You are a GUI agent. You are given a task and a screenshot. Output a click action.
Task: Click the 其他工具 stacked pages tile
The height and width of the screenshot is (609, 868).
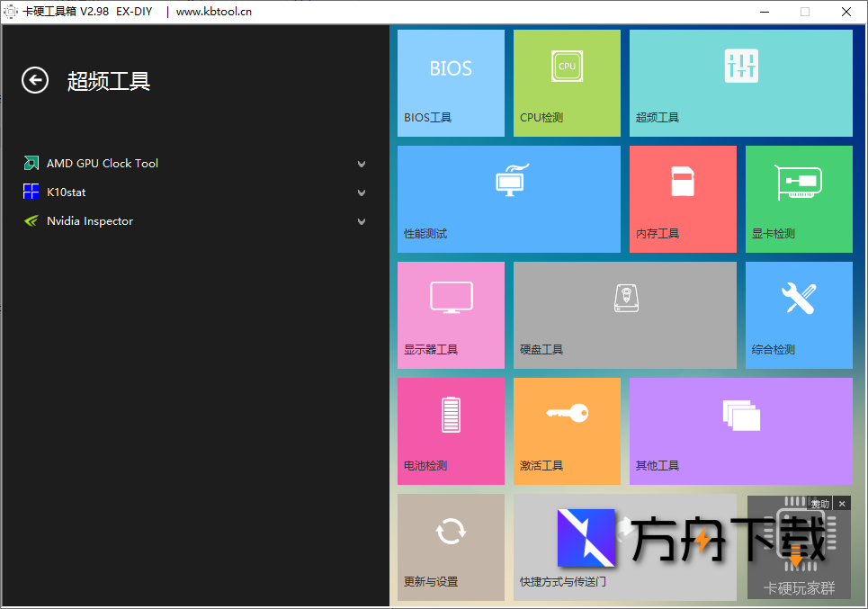tap(740, 431)
